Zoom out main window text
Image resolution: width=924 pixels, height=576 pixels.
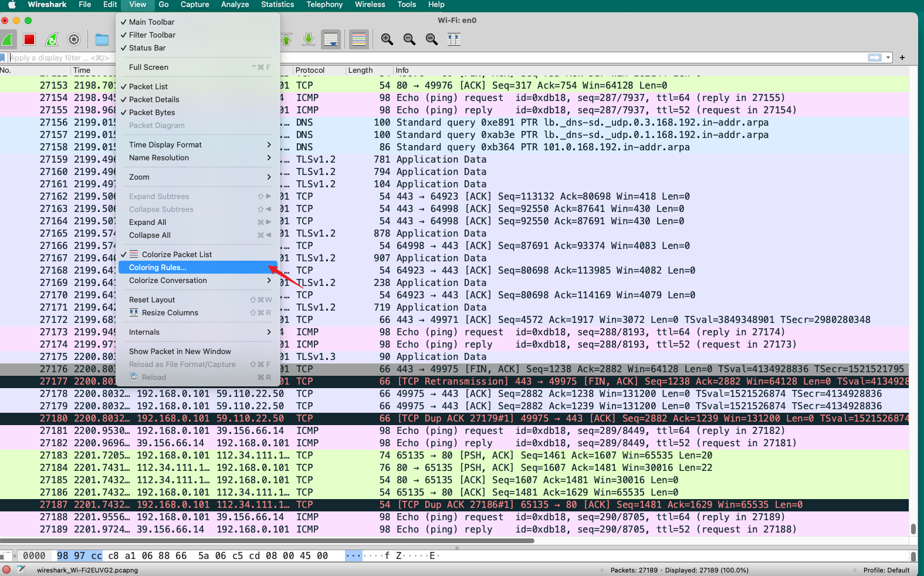pyautogui.click(x=409, y=39)
